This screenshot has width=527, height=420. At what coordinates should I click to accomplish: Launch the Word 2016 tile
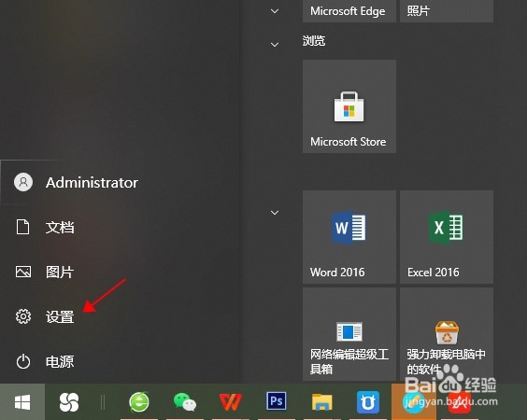coord(349,237)
